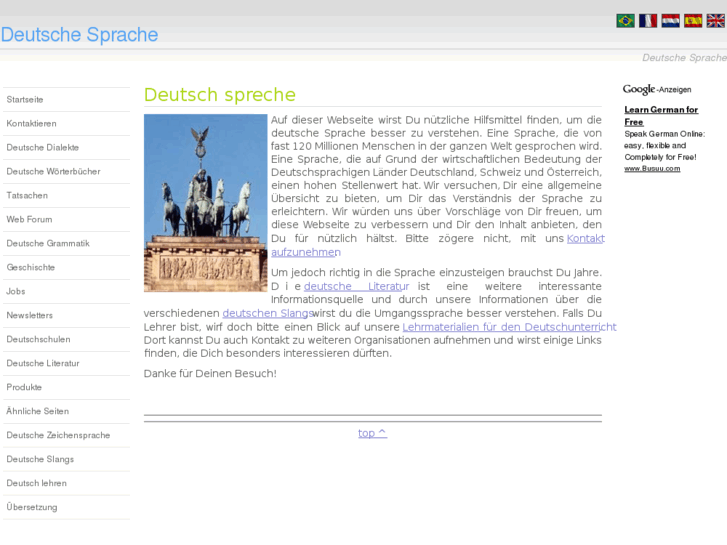Screen dimensions: 727x545
Task: Open Kontaktieren in the sidebar
Action: point(66,123)
